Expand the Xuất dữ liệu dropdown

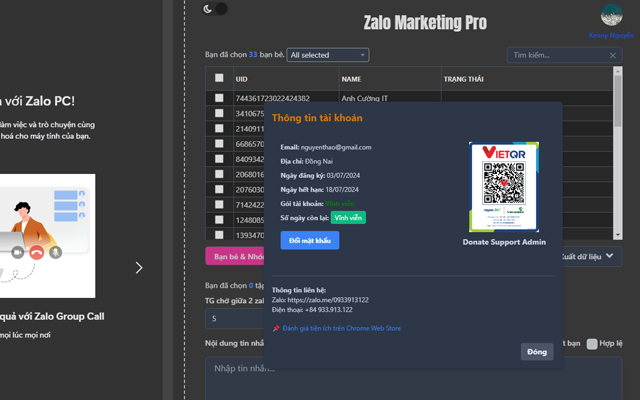click(x=592, y=256)
